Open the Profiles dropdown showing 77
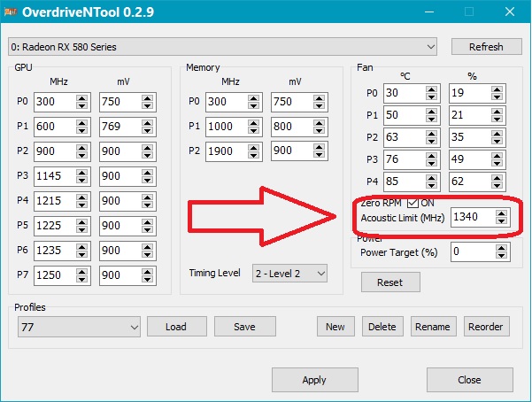 coord(79,327)
